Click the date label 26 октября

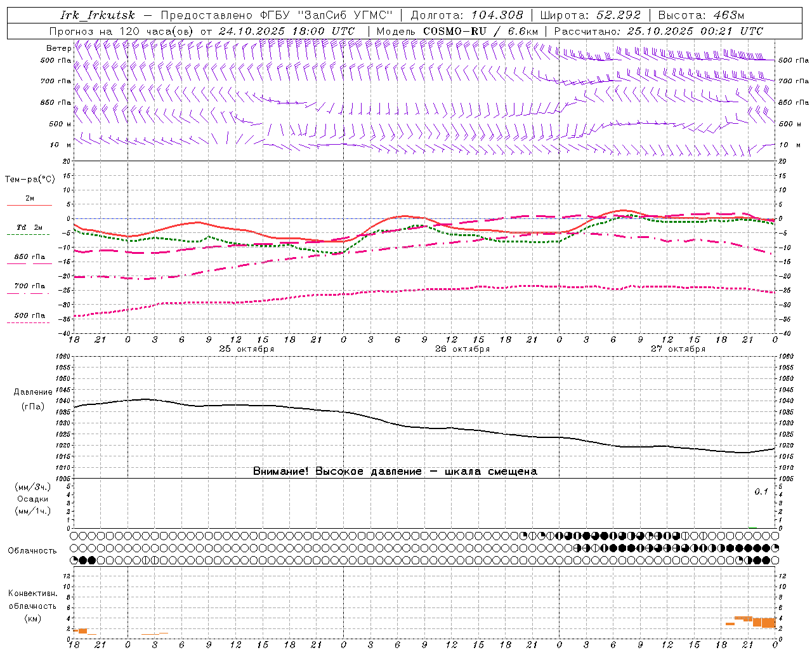462,349
